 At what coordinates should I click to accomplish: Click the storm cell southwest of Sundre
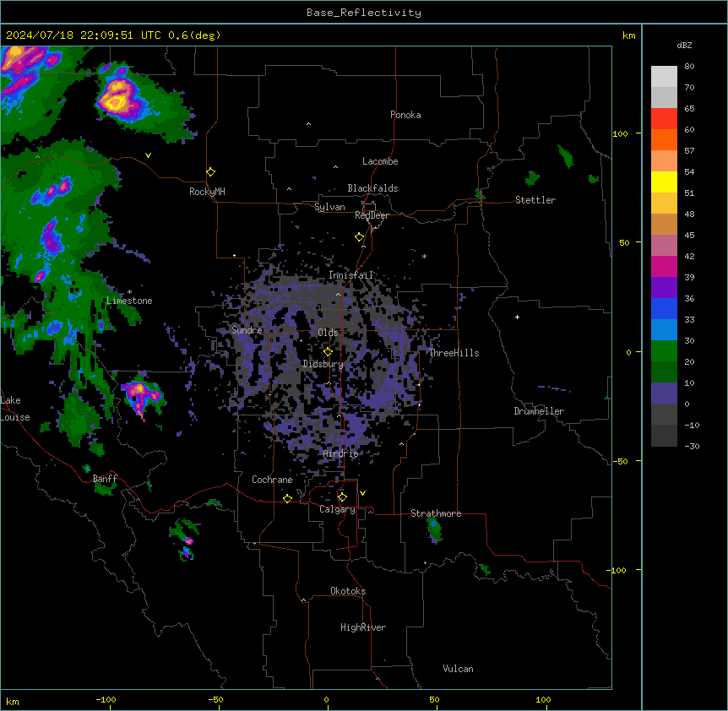click(x=142, y=394)
